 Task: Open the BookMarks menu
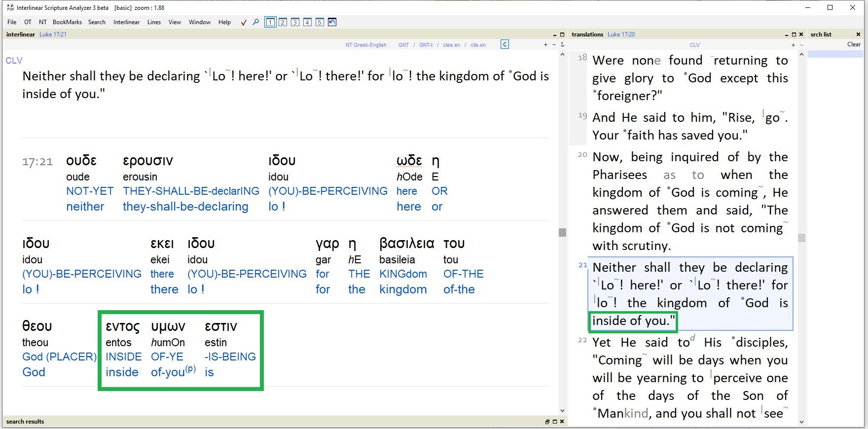67,22
